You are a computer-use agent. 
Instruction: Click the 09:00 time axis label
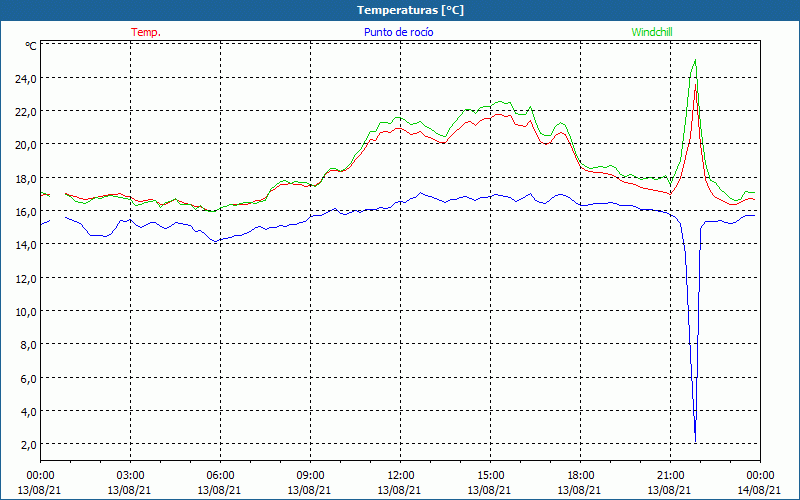[x=310, y=476]
